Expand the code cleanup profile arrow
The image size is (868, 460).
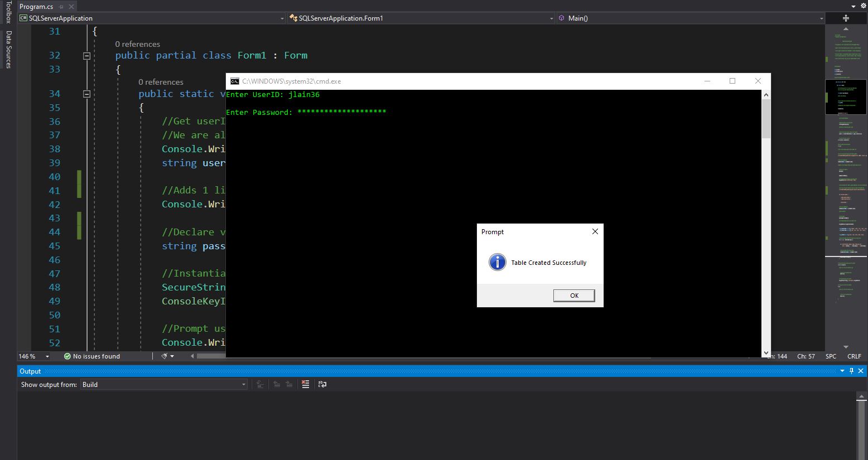tap(172, 356)
